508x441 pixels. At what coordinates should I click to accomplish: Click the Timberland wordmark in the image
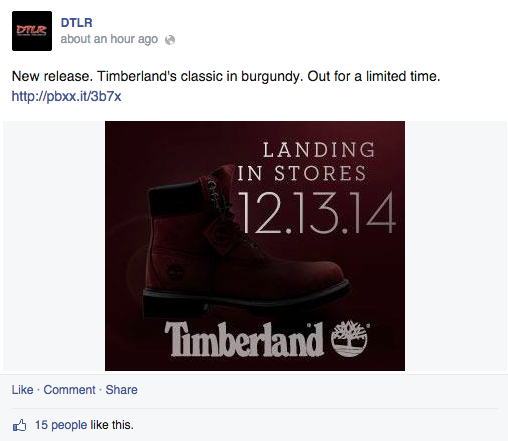[x=244, y=339]
